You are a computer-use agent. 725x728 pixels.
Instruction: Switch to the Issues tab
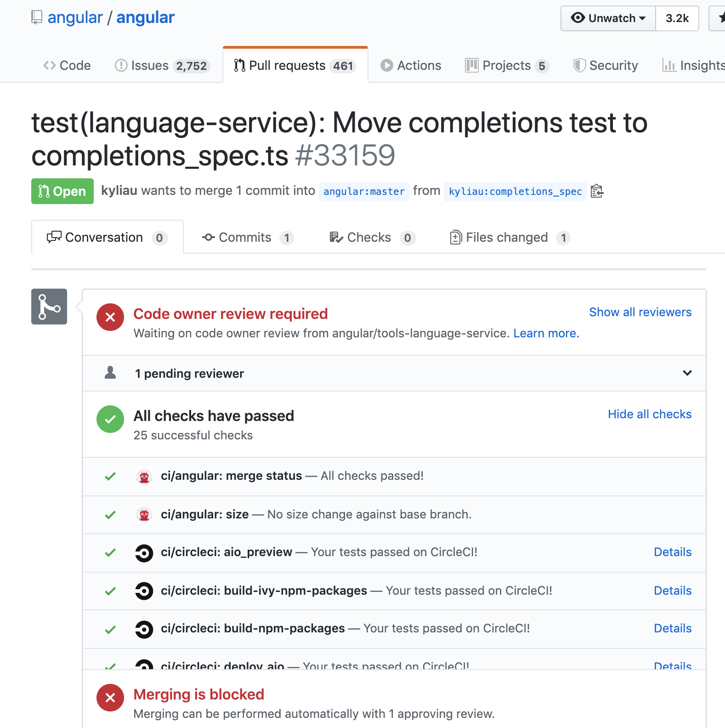click(x=162, y=66)
